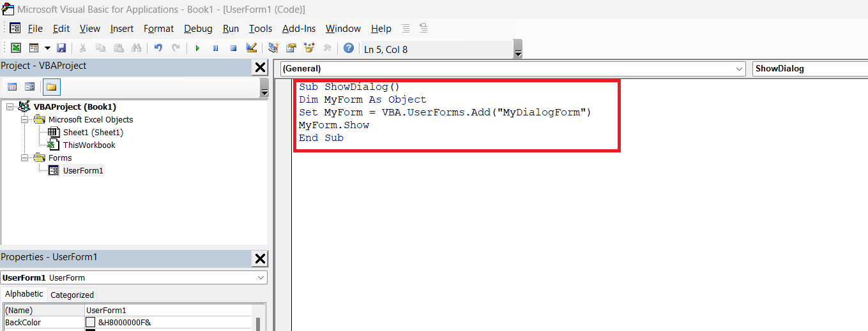Image resolution: width=868 pixels, height=331 pixels.
Task: Open the Project Explorer toolbar icon
Action: pyautogui.click(x=273, y=48)
